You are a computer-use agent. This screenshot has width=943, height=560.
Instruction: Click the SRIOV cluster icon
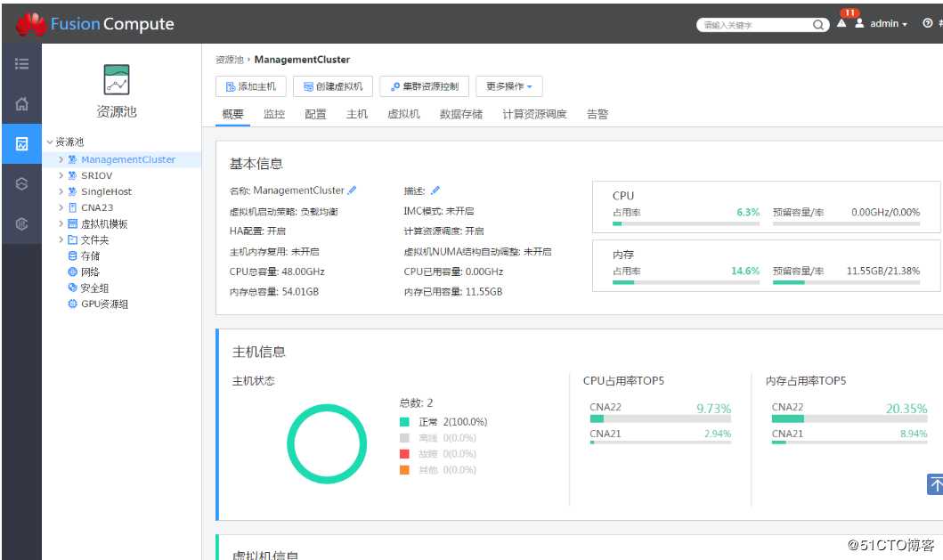(72, 175)
